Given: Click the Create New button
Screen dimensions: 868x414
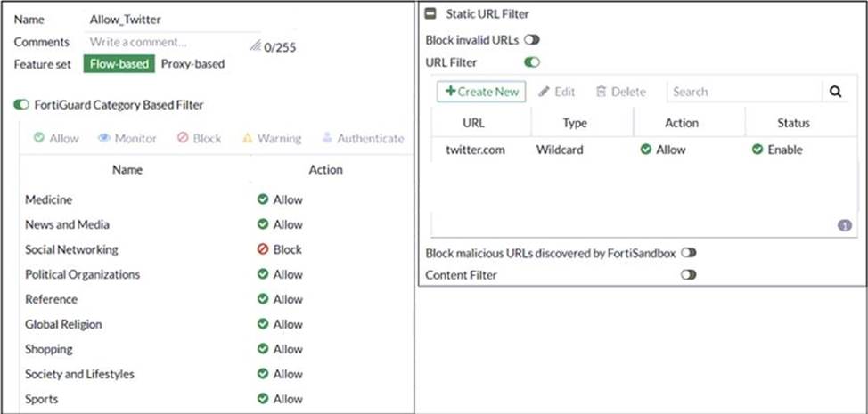Looking at the screenshot, I should tap(481, 92).
